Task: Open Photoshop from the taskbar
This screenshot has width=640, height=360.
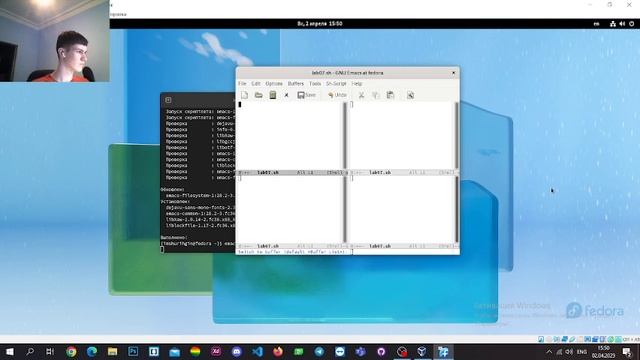Action: 133,351
